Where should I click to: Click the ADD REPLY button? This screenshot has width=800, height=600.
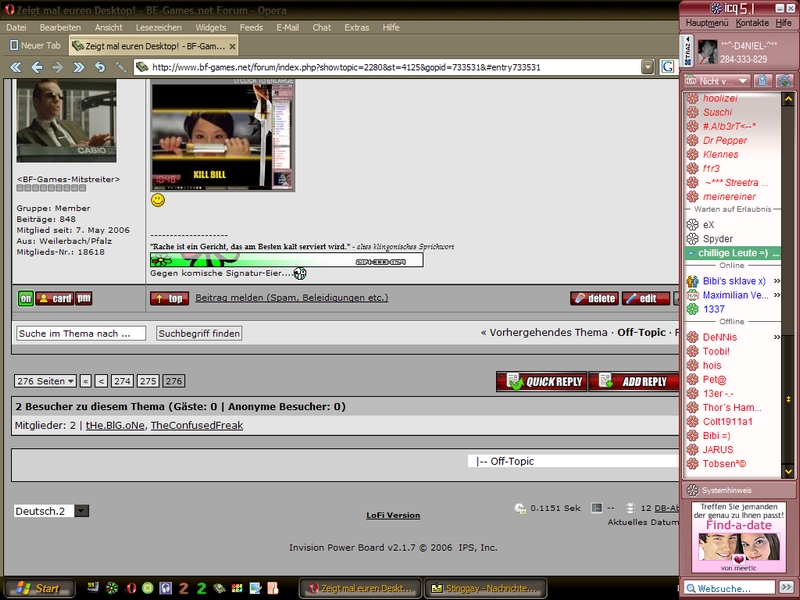click(634, 381)
